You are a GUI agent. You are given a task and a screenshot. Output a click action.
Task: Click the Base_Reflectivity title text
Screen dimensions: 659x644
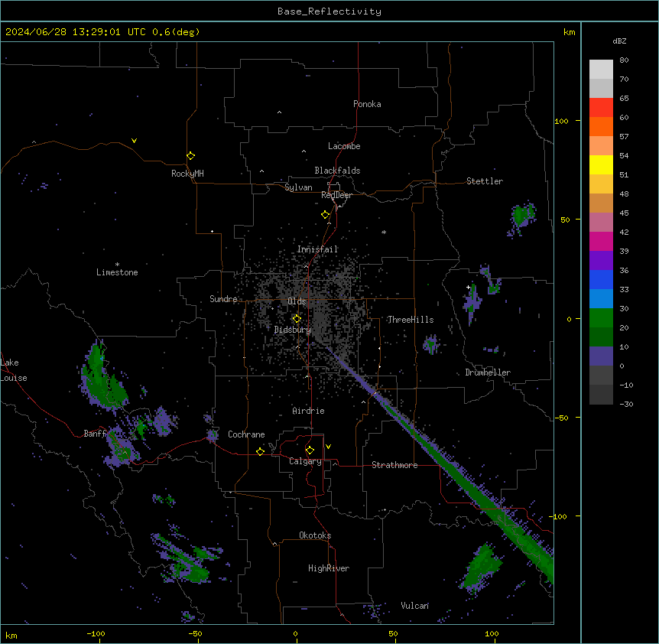pyautogui.click(x=329, y=11)
